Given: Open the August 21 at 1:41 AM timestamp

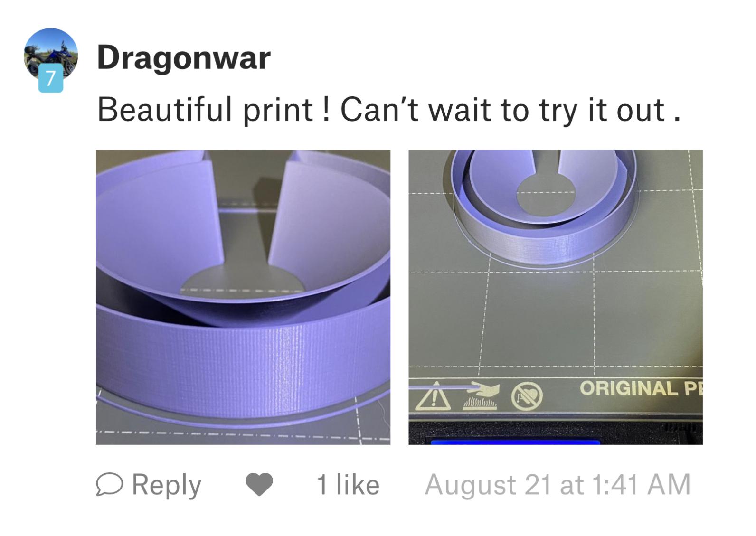Looking at the screenshot, I should (558, 485).
